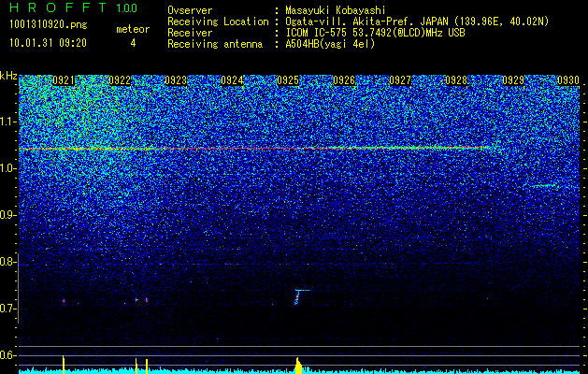The height and width of the screenshot is (374, 588).
Task: Click the 0.8 frequency axis label
Action: [x=8, y=262]
